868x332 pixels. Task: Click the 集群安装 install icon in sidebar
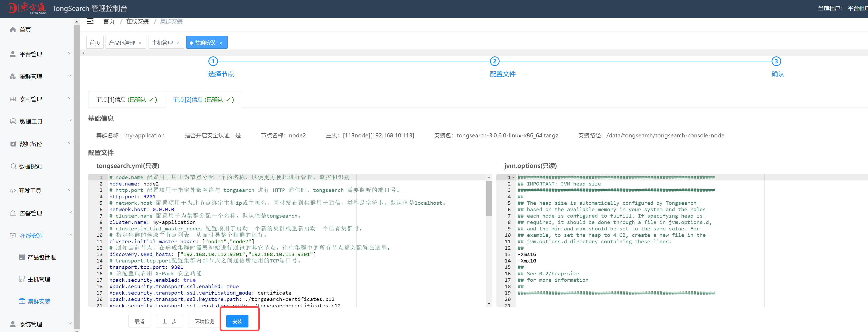tap(22, 301)
